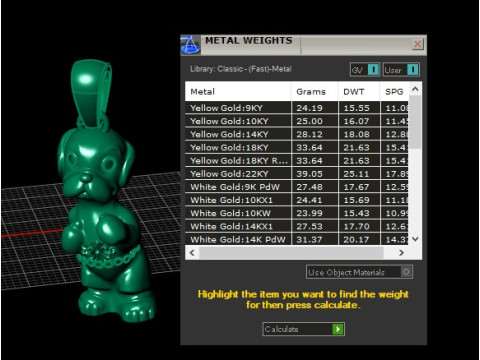Viewport: 480px width, 360px height.
Task: Select the Yellow Gold:18KY R... row
Action: 297,161
